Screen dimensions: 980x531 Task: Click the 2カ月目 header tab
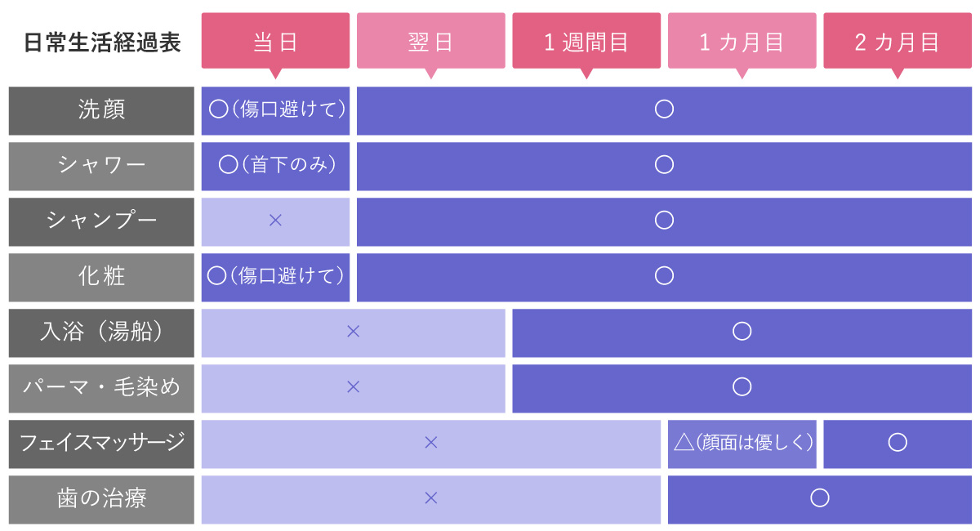898,42
